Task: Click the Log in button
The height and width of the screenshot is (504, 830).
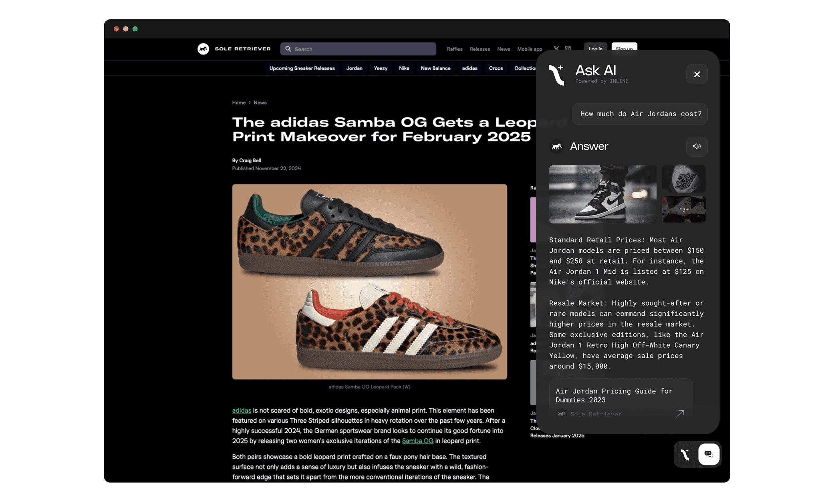Action: (595, 47)
